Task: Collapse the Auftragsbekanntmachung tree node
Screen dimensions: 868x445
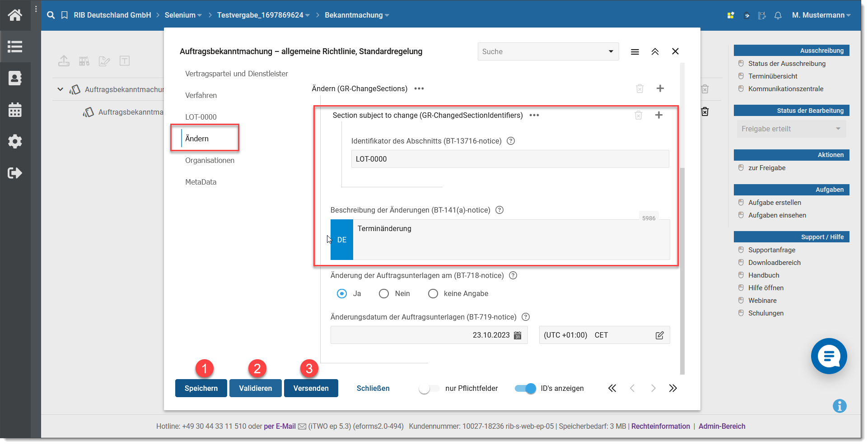Action: [x=60, y=89]
